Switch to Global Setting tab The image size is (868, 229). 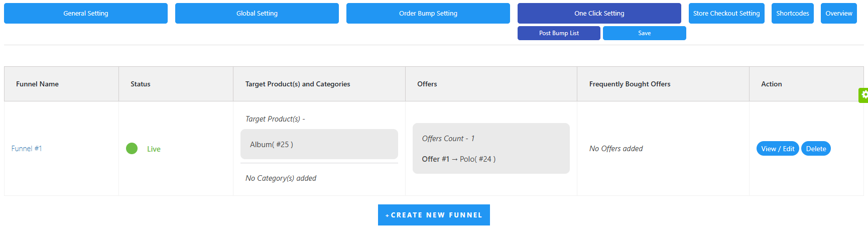click(x=257, y=14)
